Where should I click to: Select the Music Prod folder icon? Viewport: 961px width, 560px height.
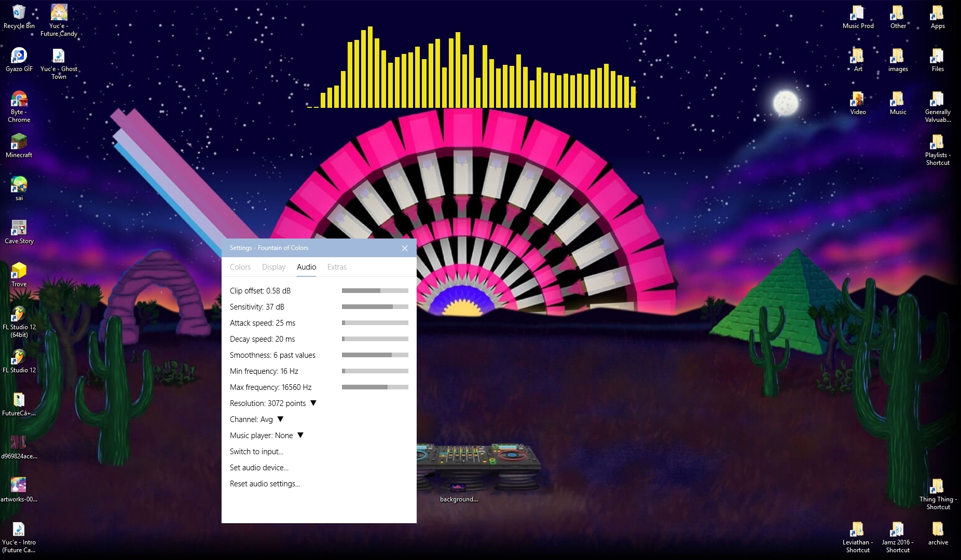click(858, 17)
